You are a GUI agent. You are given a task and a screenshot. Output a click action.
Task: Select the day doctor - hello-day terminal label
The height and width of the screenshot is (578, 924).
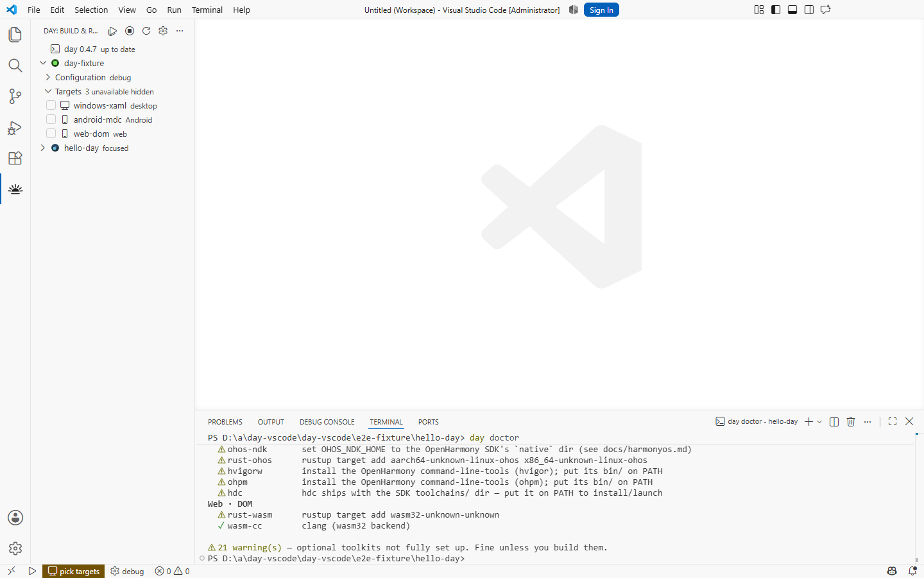tap(757, 422)
